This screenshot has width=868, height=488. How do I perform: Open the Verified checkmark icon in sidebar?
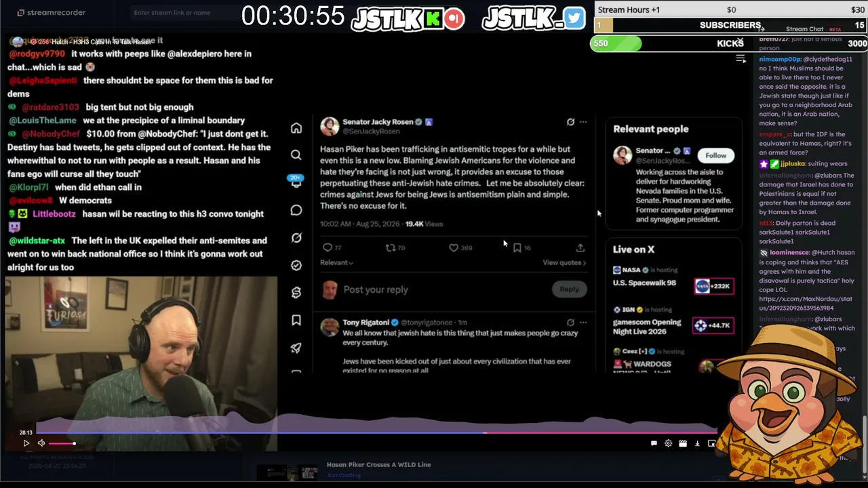(296, 265)
